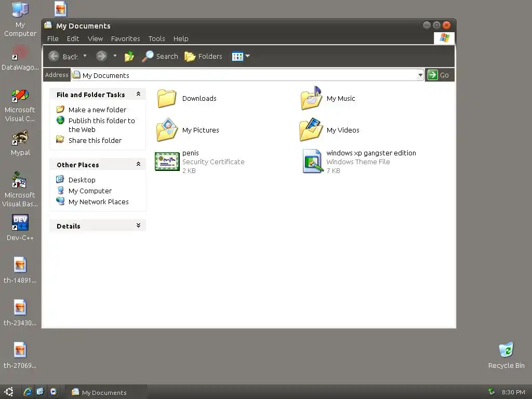Open My Computer link in Other Places
Screen dimensions: 532x399
[90, 191]
